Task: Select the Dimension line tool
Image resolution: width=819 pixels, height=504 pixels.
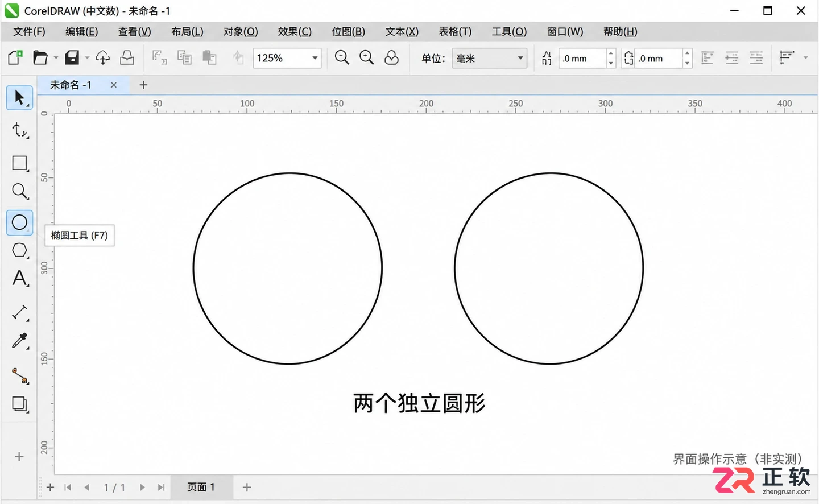Action: click(x=19, y=312)
